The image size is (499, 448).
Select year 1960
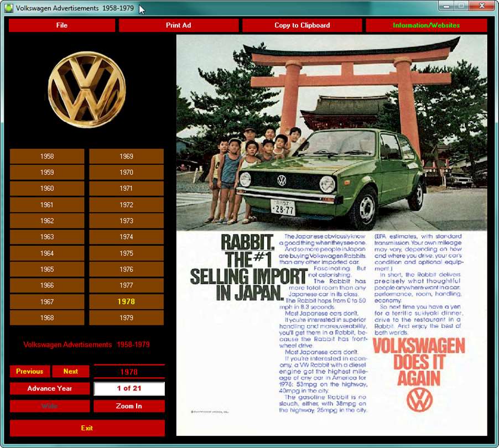(x=47, y=189)
